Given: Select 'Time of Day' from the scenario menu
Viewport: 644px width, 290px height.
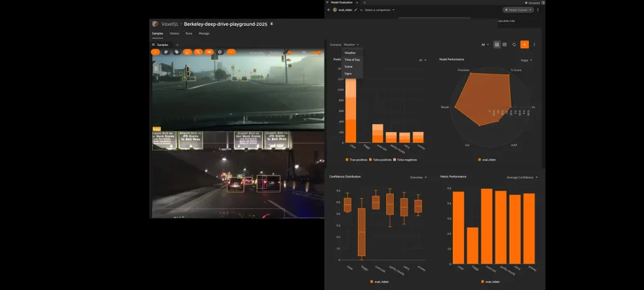Looking at the screenshot, I should 352,60.
